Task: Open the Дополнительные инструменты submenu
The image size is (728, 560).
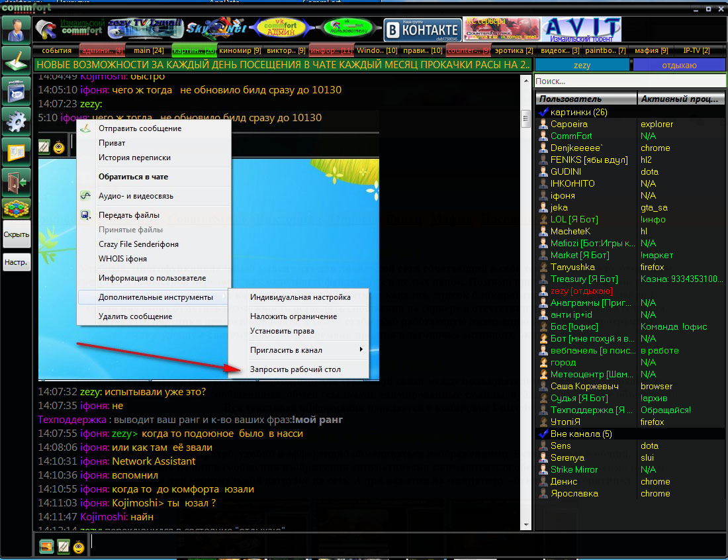Action: click(156, 297)
